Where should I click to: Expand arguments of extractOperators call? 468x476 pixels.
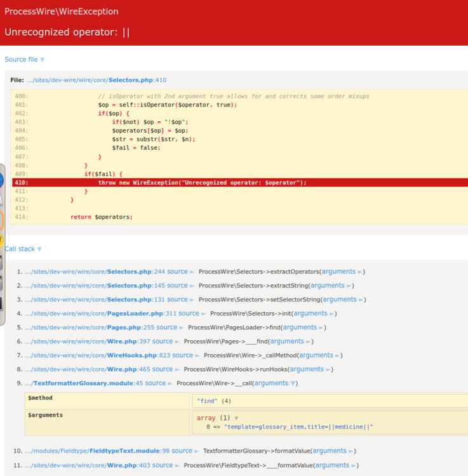tap(342, 272)
